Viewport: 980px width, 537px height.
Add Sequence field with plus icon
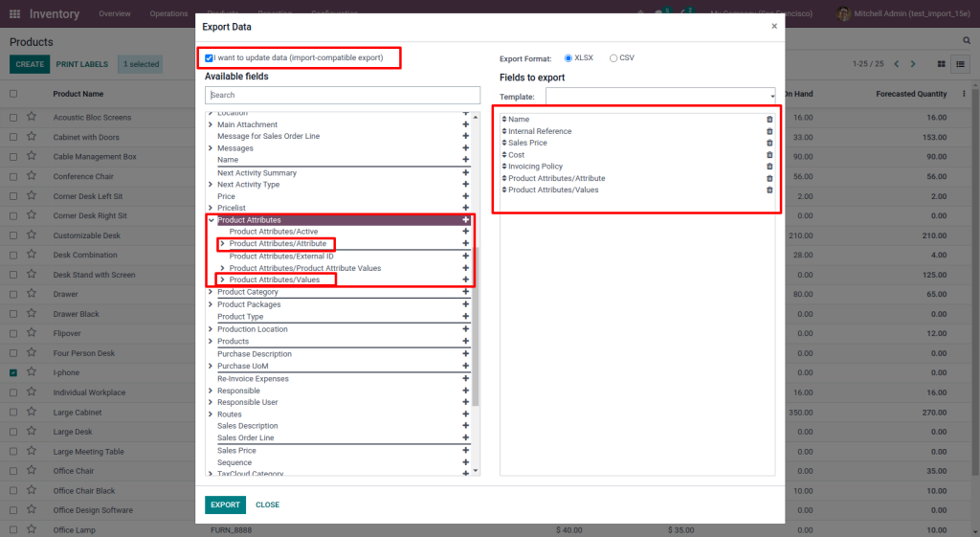click(466, 462)
